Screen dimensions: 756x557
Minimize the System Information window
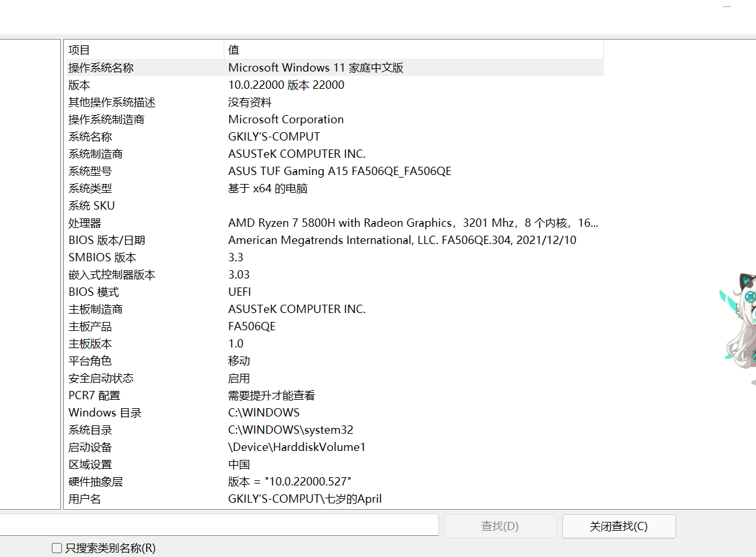click(727, 7)
